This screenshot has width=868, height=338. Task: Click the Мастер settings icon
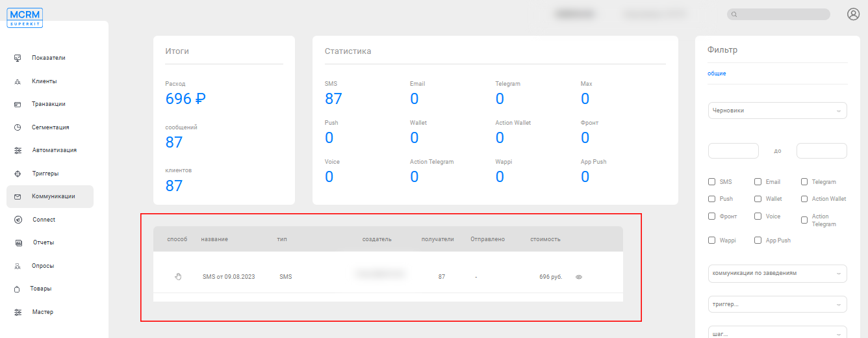[x=18, y=312]
